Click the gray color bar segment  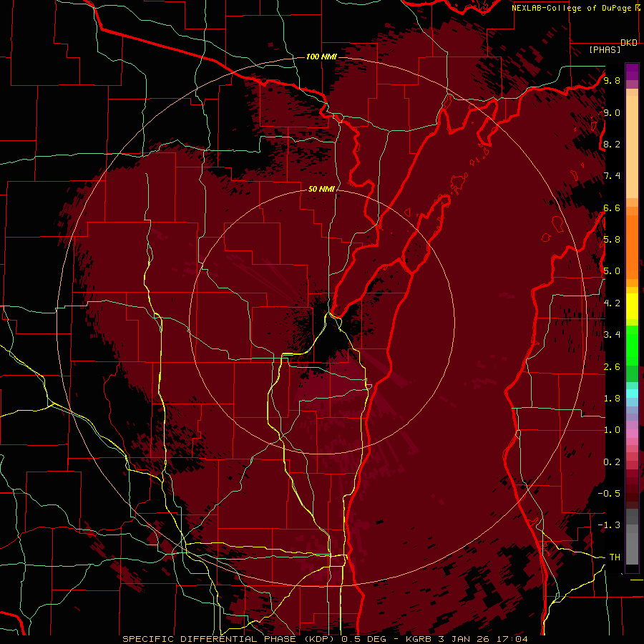click(632, 538)
